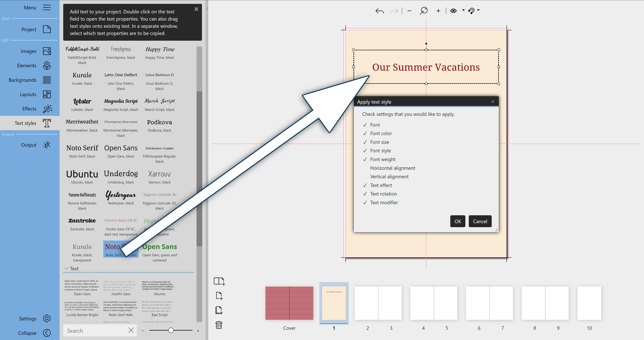The height and width of the screenshot is (340, 644).
Task: Click OK in Apply text style dialog
Action: [458, 221]
